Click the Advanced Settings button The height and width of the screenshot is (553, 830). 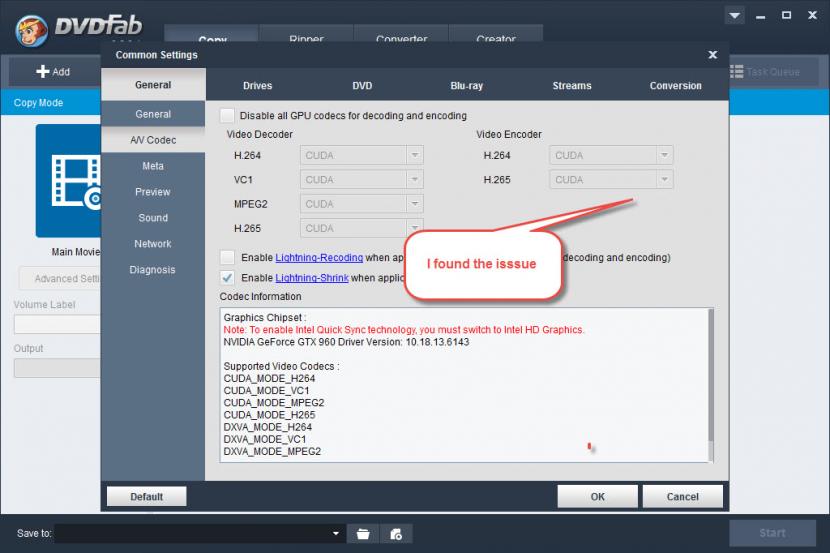click(x=60, y=278)
